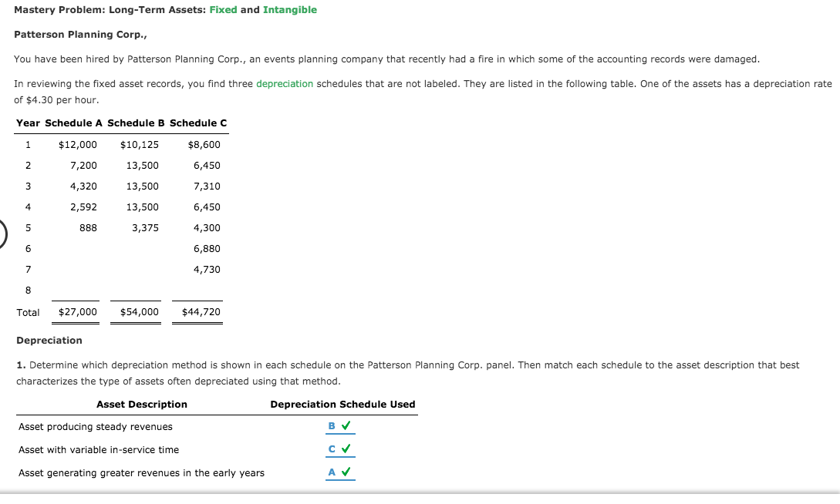Click the Year column header
This screenshot has height=504, width=840.
(x=28, y=123)
